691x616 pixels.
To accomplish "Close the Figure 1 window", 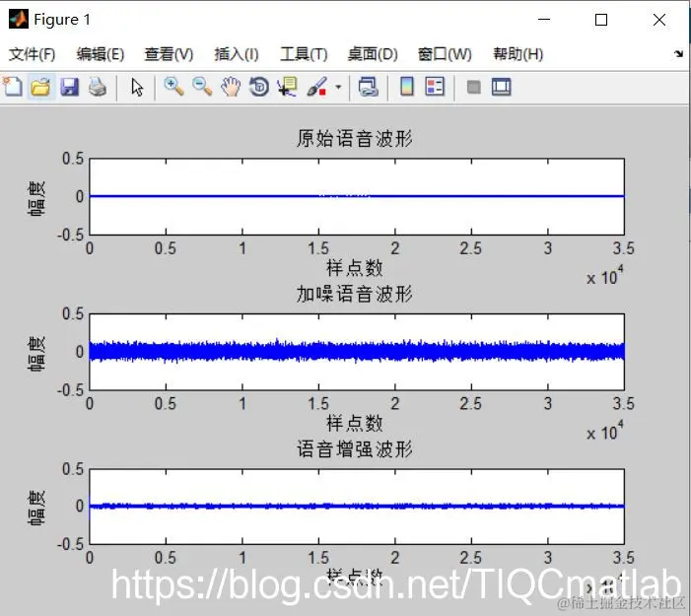I will tap(659, 20).
